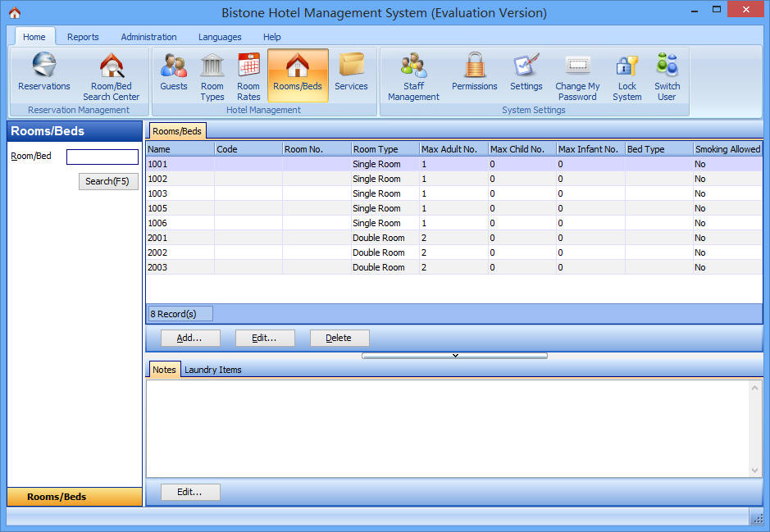Screen dimensions: 770x532
Task: Open the Reports ribbon tab
Action: pos(83,37)
